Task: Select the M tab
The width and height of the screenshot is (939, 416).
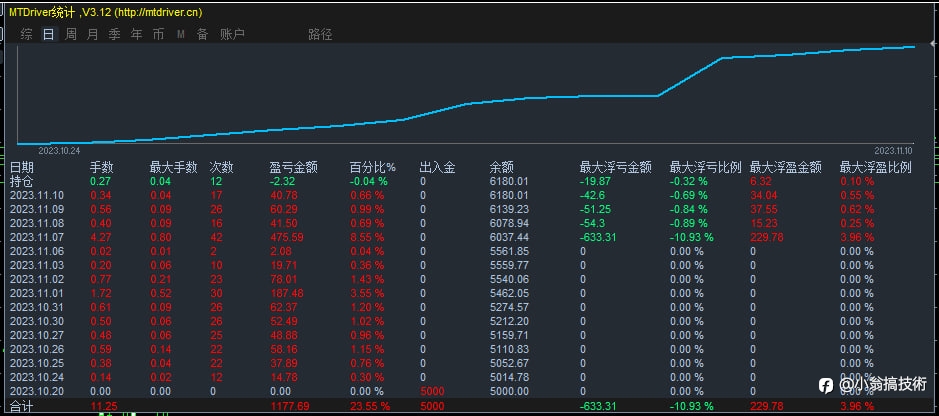Action: point(180,35)
